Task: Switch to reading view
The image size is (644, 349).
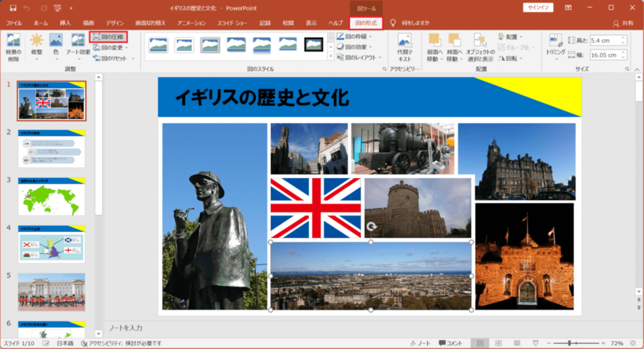Action: (x=517, y=343)
